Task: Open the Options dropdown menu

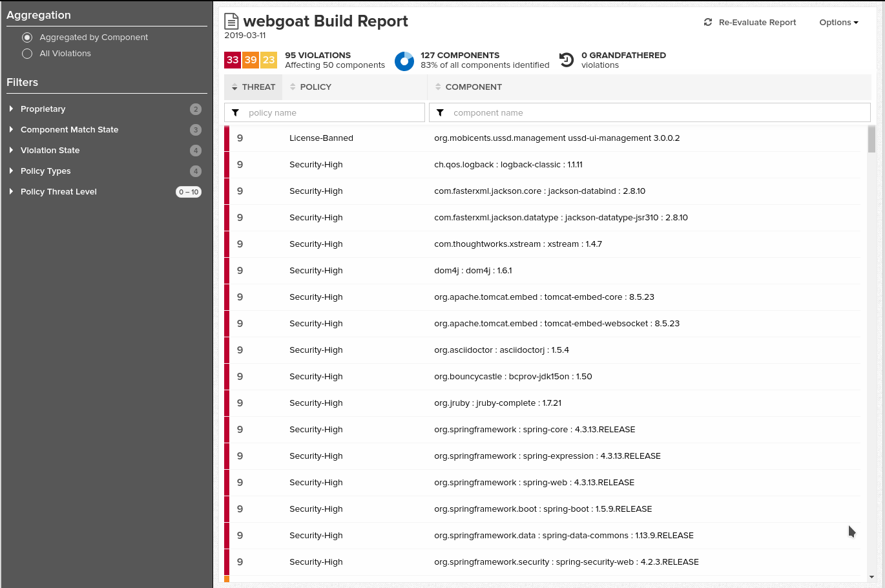Action: pyautogui.click(x=838, y=23)
